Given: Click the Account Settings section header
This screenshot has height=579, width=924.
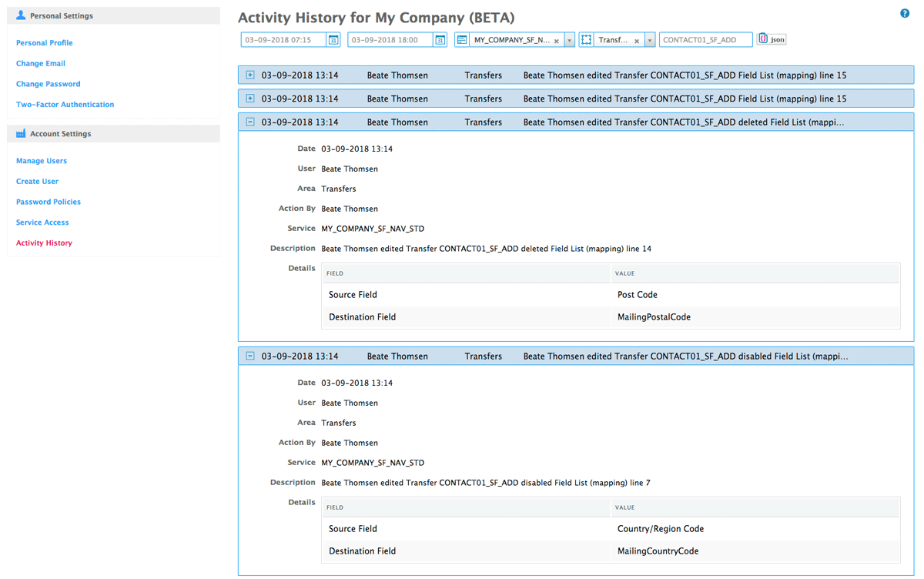Looking at the screenshot, I should click(113, 134).
